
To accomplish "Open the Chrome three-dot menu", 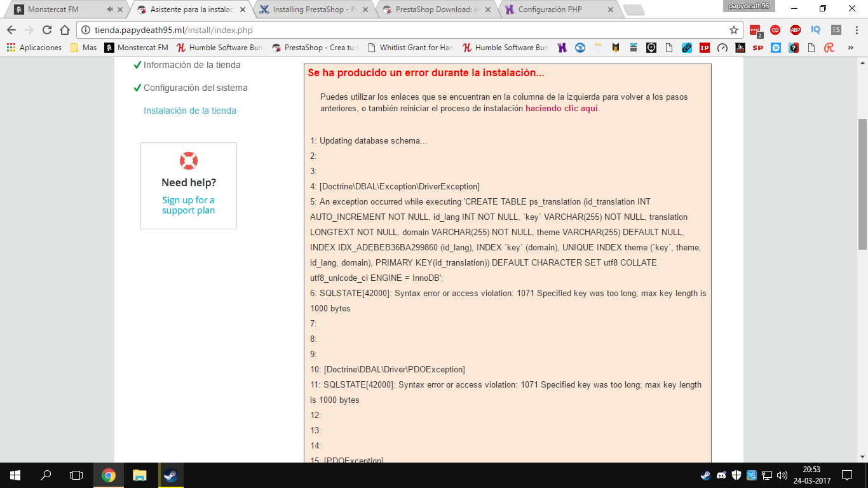I will (856, 30).
